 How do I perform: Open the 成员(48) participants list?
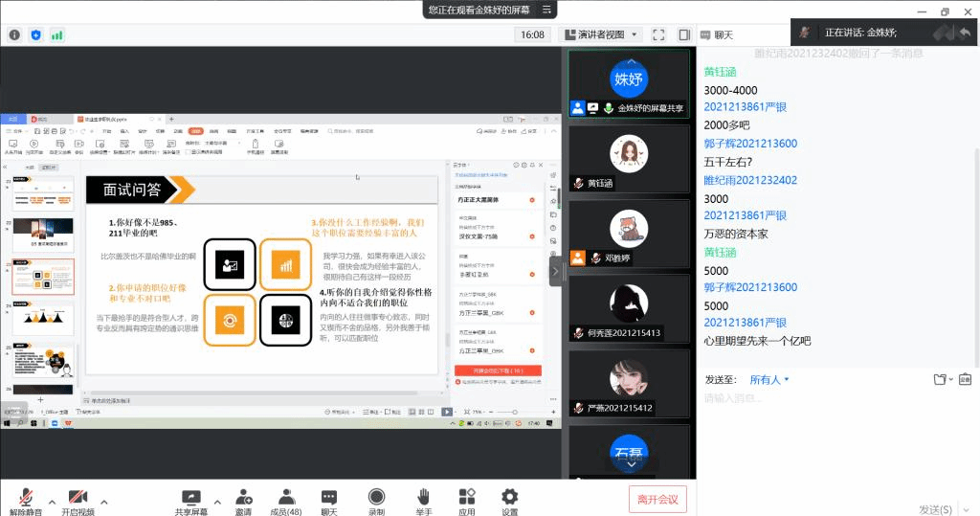[285, 497]
